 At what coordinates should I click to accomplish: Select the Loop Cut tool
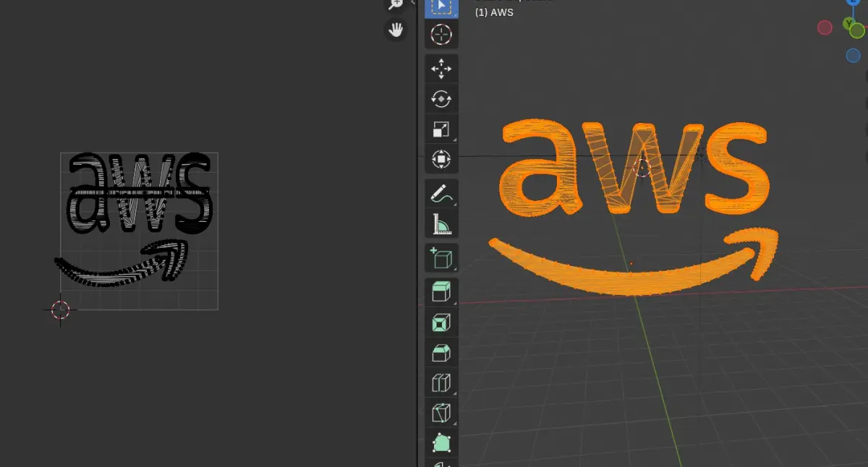[441, 382]
